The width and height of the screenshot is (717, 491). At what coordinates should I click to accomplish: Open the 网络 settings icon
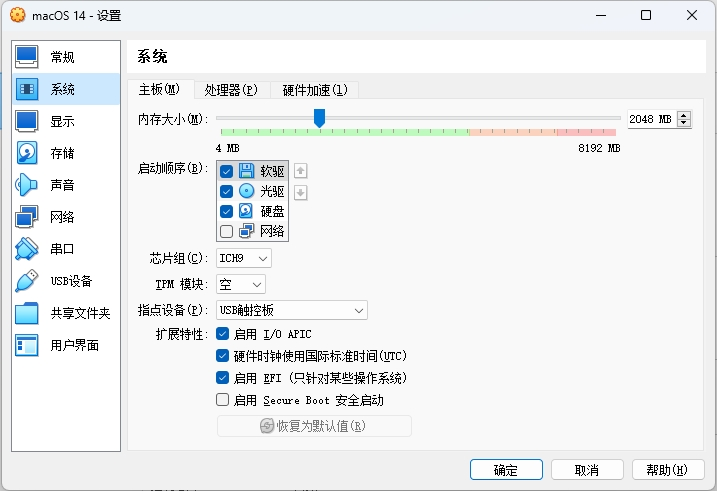(x=27, y=217)
